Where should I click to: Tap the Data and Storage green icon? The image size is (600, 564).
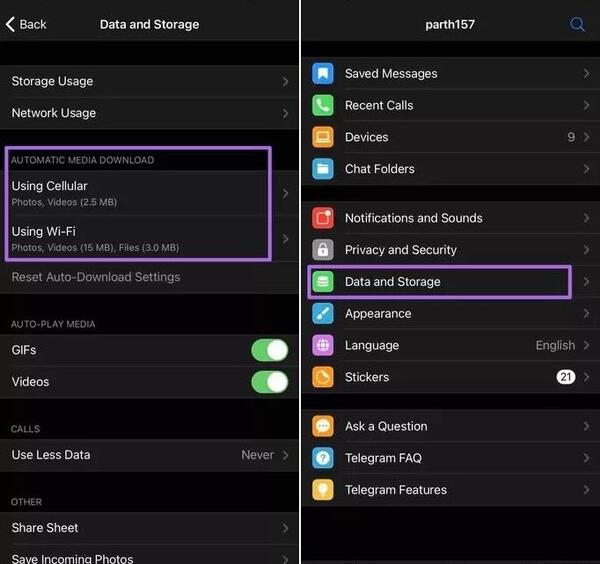click(x=323, y=282)
